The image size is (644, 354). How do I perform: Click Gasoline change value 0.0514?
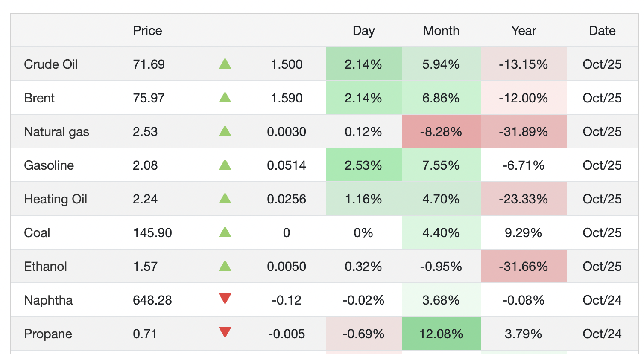[x=287, y=165]
